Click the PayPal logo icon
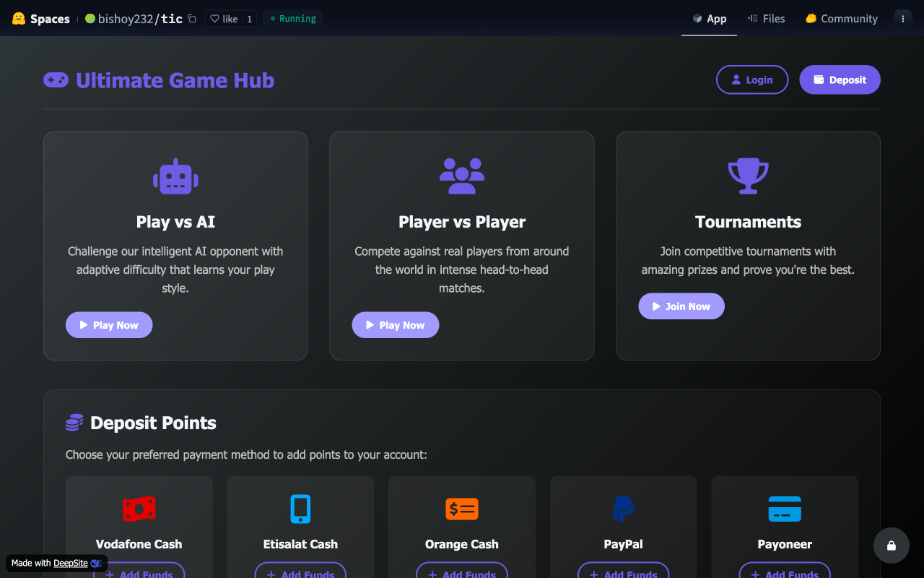924x578 pixels. [623, 509]
